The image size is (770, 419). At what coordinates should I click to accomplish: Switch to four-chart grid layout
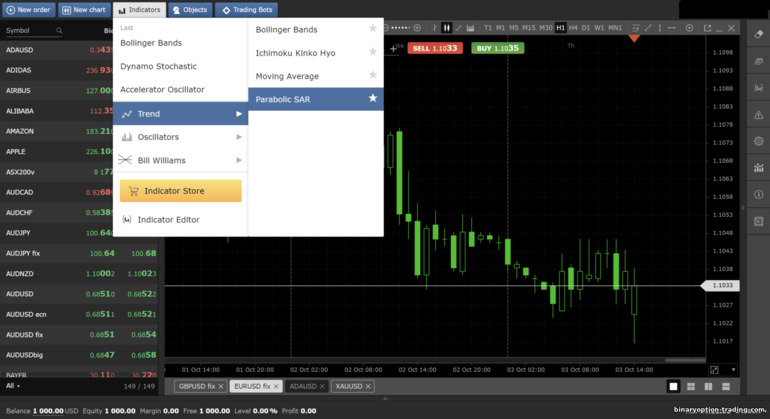point(691,387)
